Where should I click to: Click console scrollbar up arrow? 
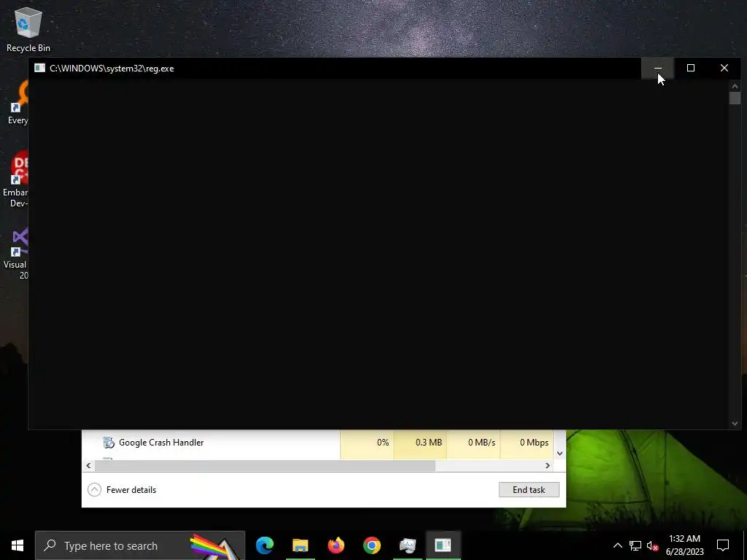(735, 86)
